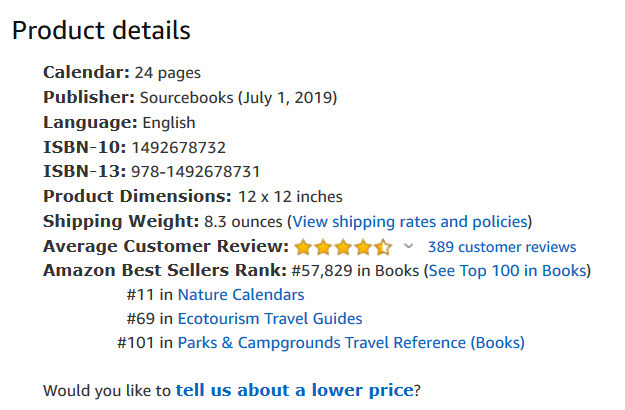The height and width of the screenshot is (410, 625).
Task: Open Parks & Campgrounds Travel Reference link
Action: pyautogui.click(x=351, y=343)
